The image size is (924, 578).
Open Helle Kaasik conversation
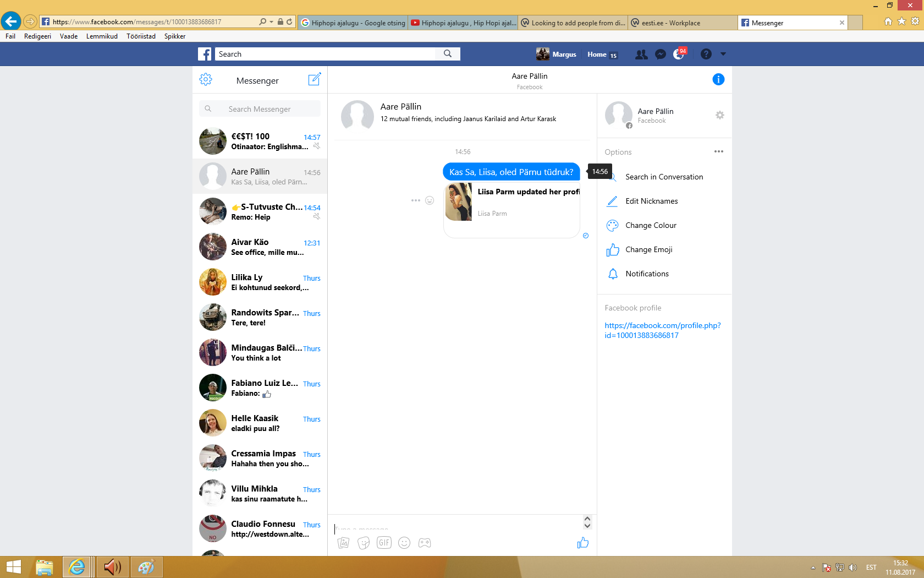click(260, 423)
